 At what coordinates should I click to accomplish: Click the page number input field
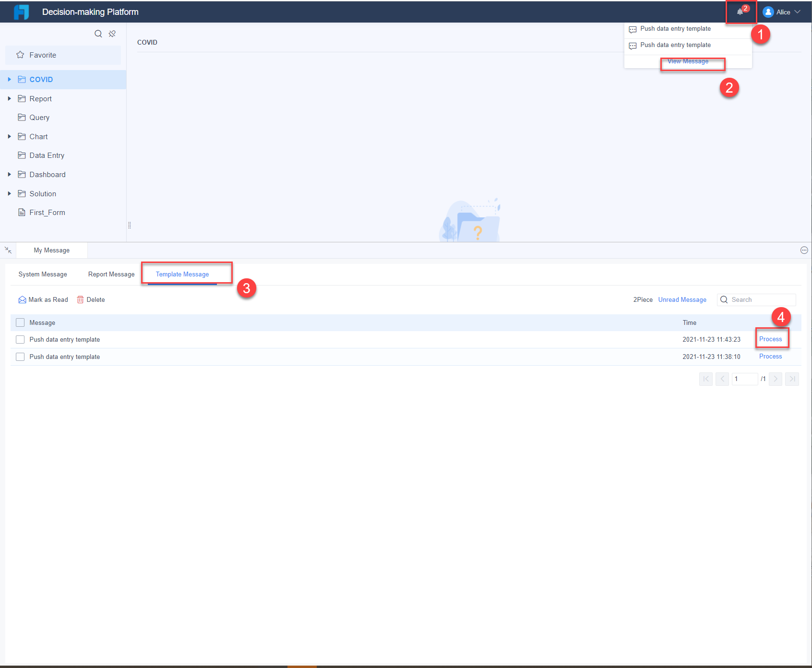point(745,379)
